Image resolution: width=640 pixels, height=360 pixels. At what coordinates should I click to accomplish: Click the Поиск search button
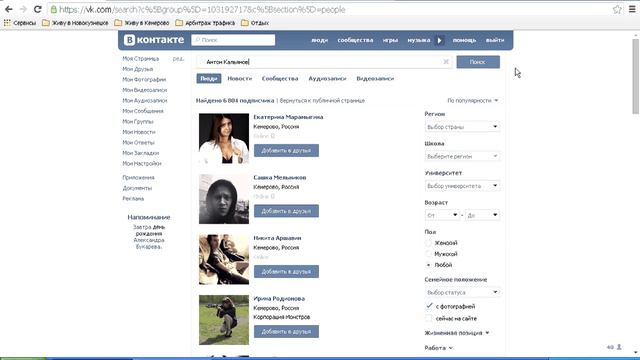tap(478, 62)
